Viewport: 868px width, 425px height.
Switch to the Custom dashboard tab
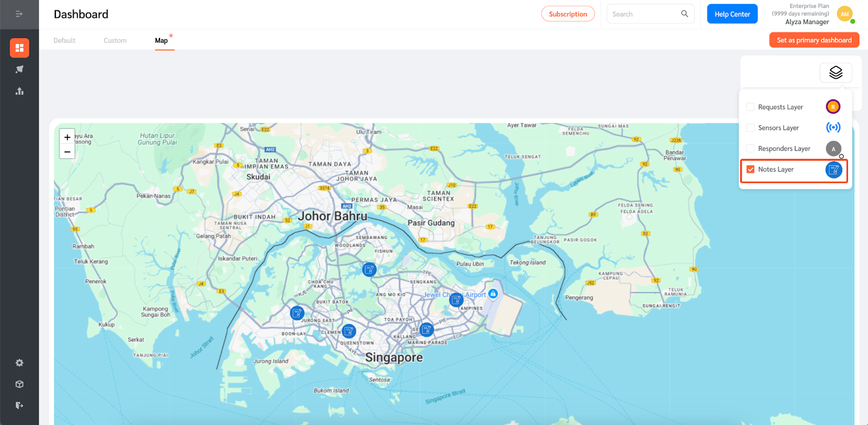115,40
